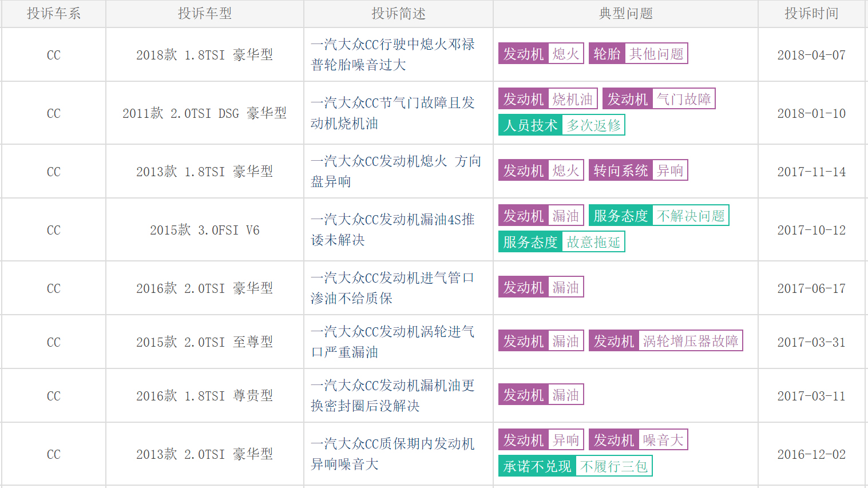Viewport: 868px width, 488px height.
Task: Click CC series in 2017-11-14 row
Action: pos(54,172)
